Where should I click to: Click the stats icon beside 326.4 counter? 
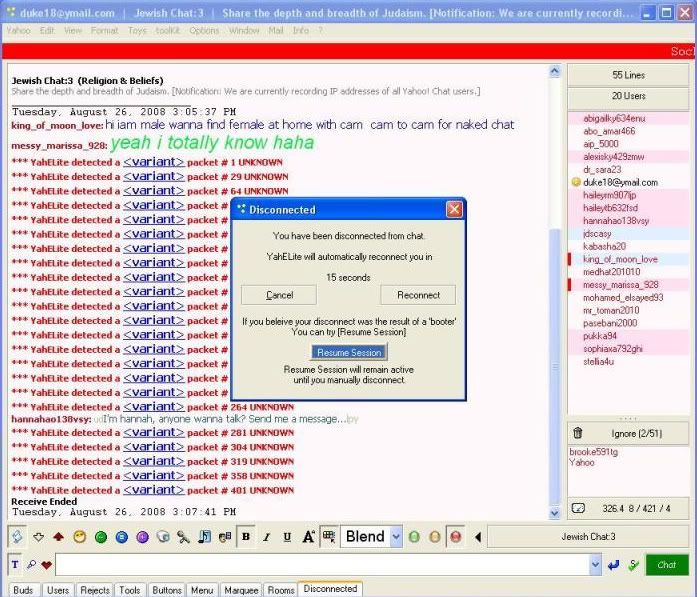(x=578, y=508)
